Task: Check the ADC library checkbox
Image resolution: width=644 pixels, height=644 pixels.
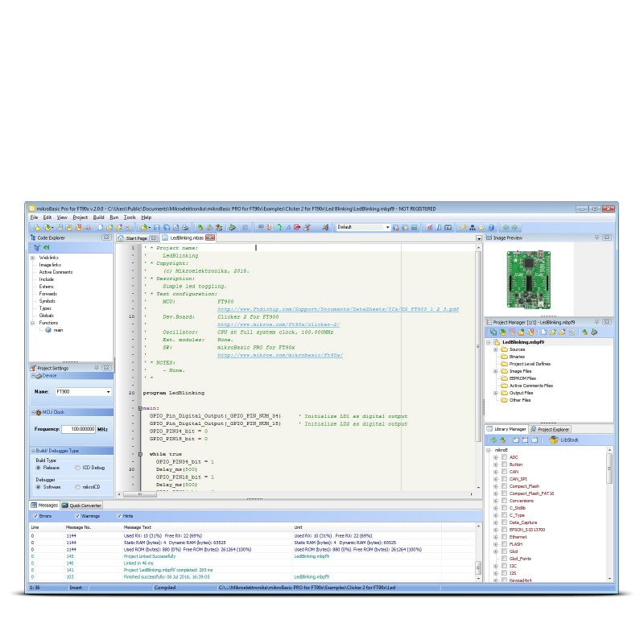Action: coord(505,456)
